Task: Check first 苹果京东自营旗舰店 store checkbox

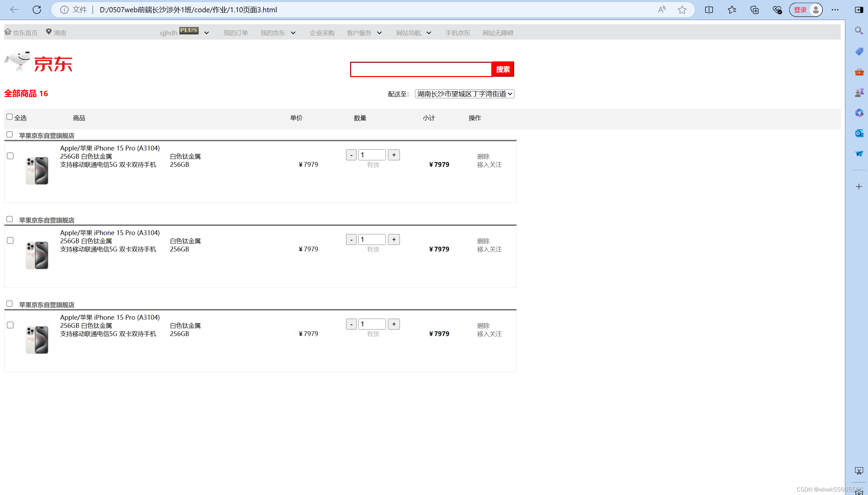Action: [10, 134]
